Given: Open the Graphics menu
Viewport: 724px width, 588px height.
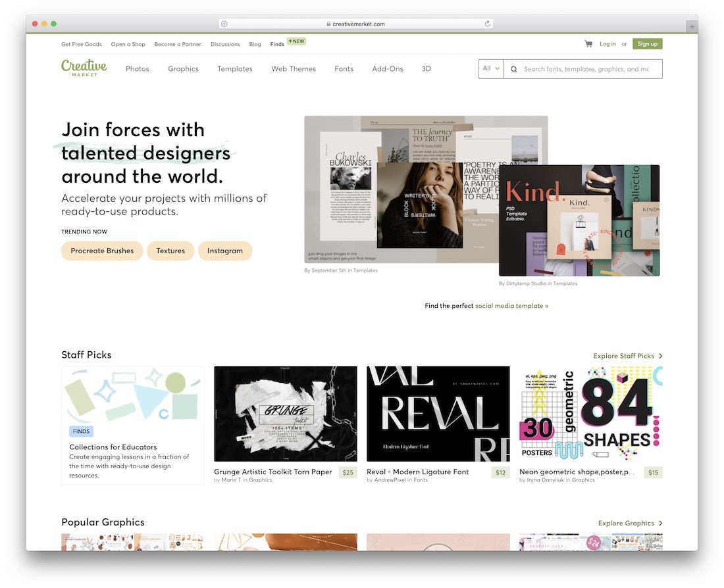Looking at the screenshot, I should pyautogui.click(x=184, y=69).
